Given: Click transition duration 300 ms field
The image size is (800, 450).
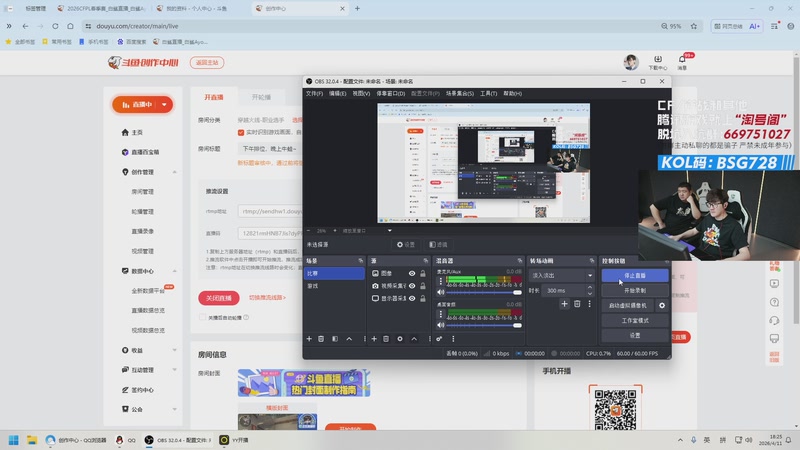Looking at the screenshot, I should pos(564,290).
